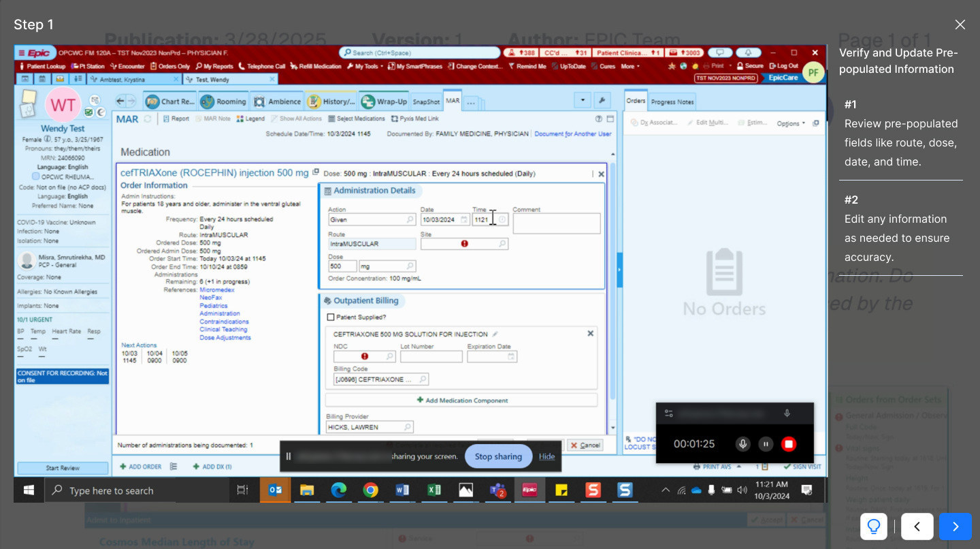
Task: Open the Date field calendar picker
Action: click(464, 219)
